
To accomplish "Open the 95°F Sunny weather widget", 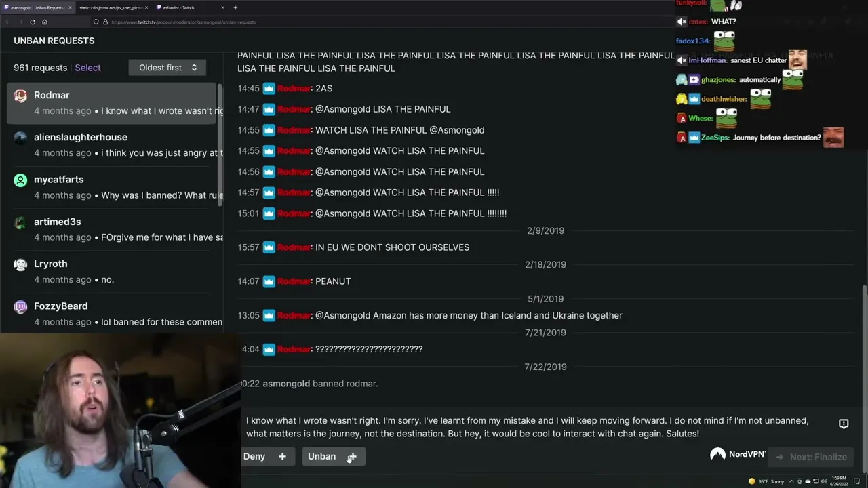I will (x=766, y=481).
